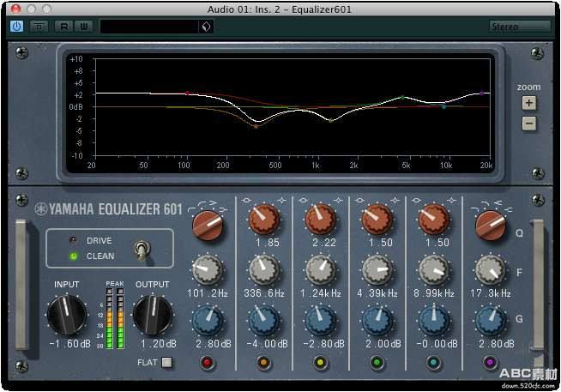Zoom in the EQ graph with plus
The height and width of the screenshot is (392, 561).
529,103
